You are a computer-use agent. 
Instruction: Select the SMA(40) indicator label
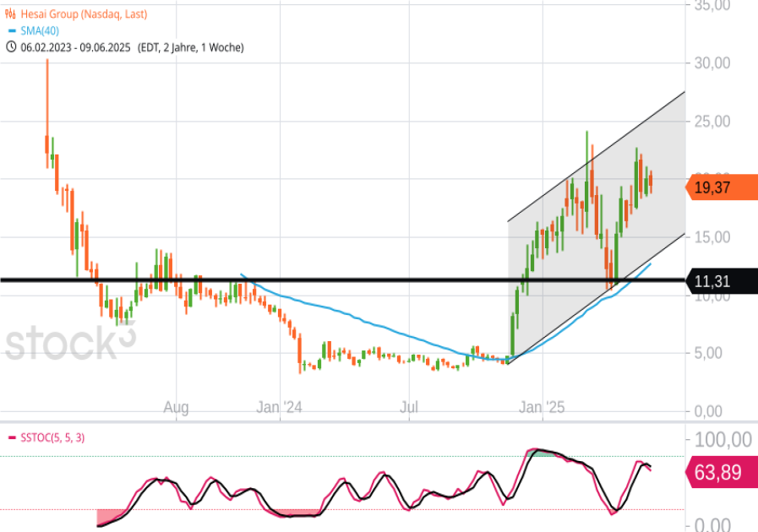point(40,31)
